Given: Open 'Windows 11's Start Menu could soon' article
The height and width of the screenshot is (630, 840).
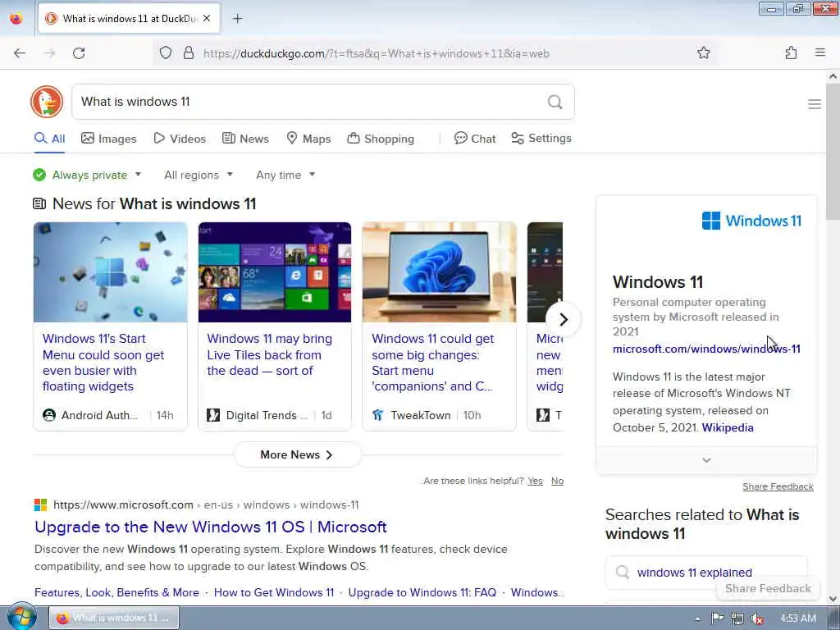Looking at the screenshot, I should (103, 363).
